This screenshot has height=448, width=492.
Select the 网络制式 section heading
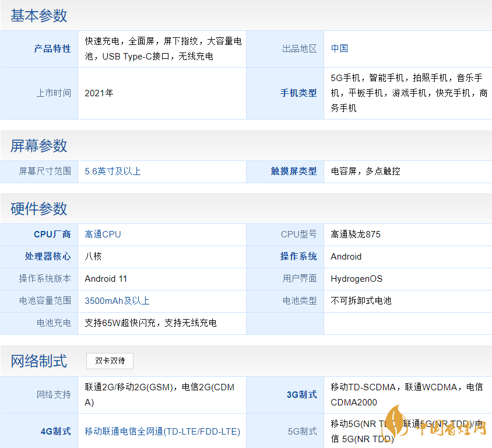pyautogui.click(x=38, y=360)
